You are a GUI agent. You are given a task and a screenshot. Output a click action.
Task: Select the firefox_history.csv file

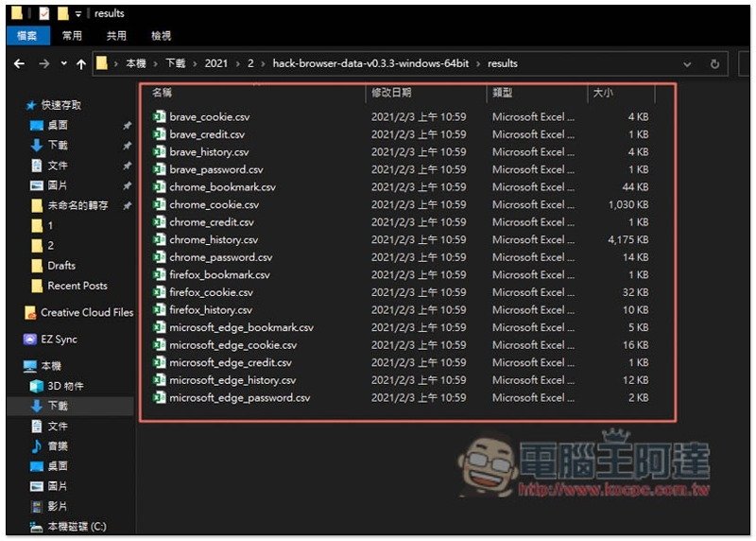tap(211, 310)
